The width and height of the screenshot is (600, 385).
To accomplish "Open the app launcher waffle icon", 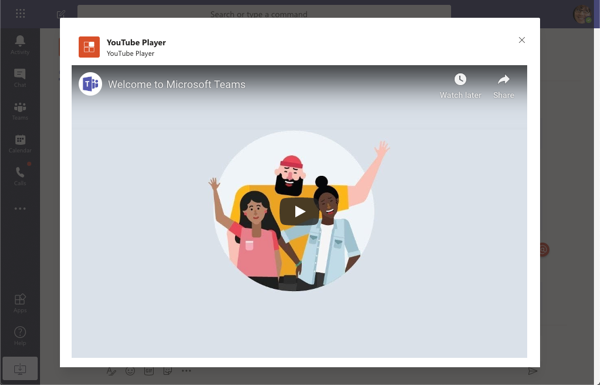I will (x=20, y=14).
